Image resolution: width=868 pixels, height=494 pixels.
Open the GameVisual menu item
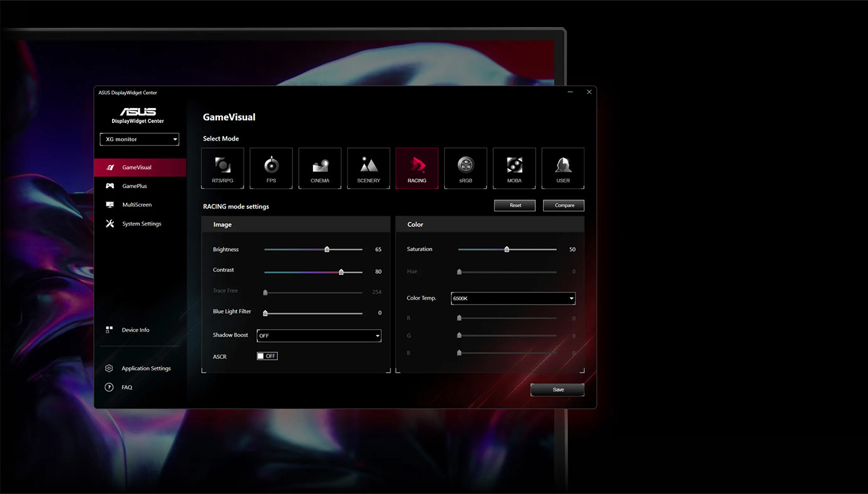pyautogui.click(x=140, y=167)
